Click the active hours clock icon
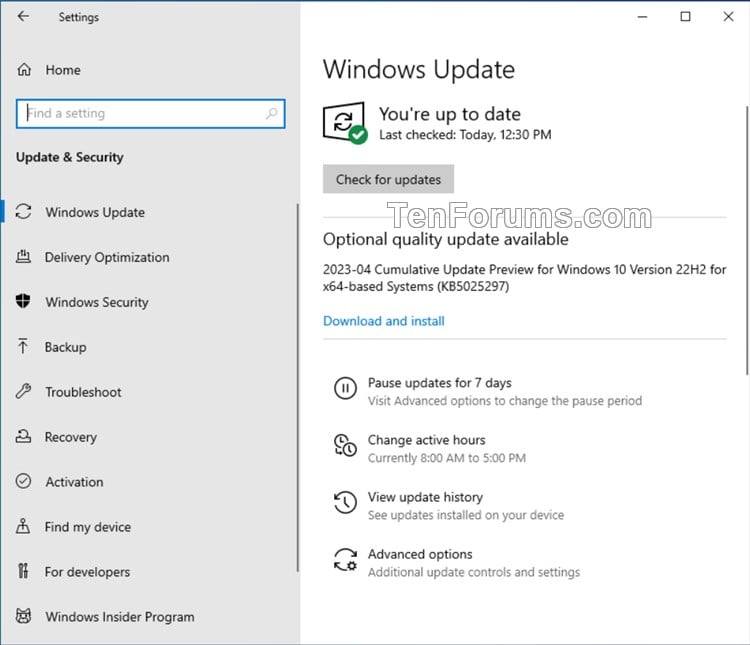Screen dimensions: 750x645 pyautogui.click(x=345, y=445)
